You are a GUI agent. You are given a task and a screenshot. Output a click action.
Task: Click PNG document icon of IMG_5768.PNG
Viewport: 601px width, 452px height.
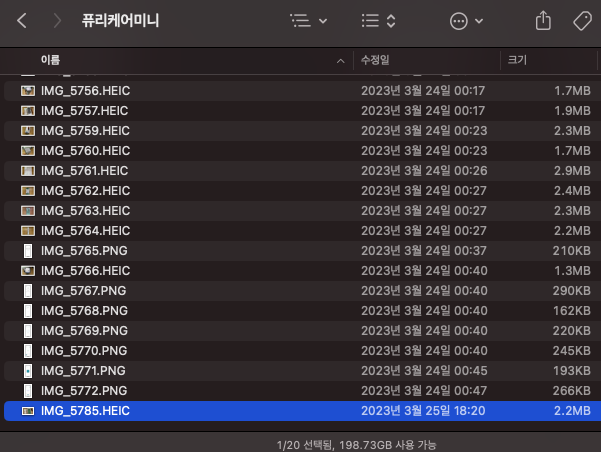[x=28, y=311]
